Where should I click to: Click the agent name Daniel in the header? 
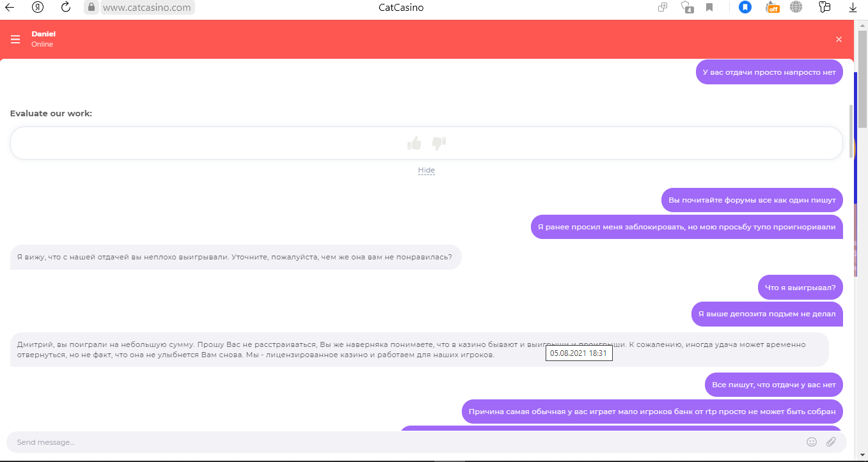tap(43, 34)
